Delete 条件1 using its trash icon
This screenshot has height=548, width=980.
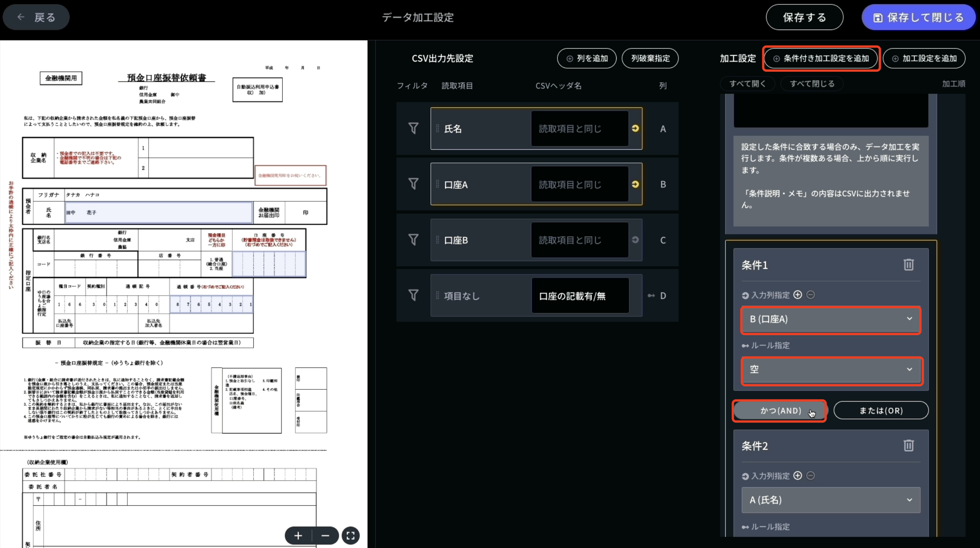click(x=908, y=265)
